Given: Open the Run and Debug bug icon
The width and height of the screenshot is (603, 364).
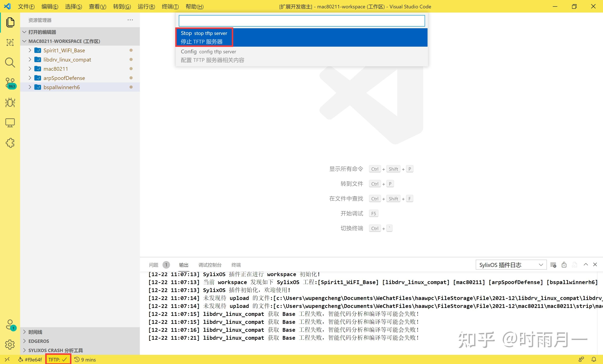Looking at the screenshot, I should pyautogui.click(x=10, y=103).
